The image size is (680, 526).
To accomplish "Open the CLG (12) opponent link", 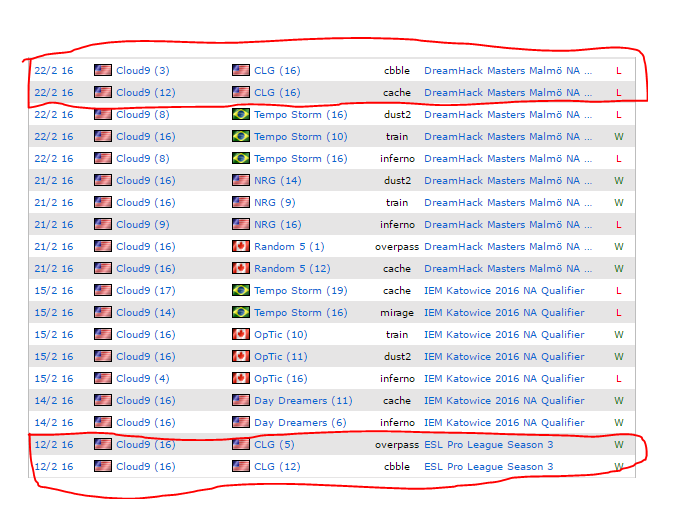I will point(277,467).
